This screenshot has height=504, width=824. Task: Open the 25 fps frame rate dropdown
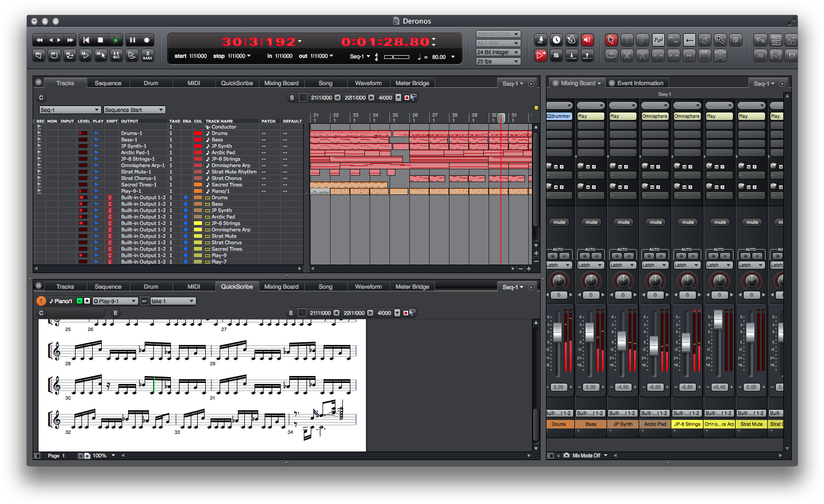coord(498,62)
